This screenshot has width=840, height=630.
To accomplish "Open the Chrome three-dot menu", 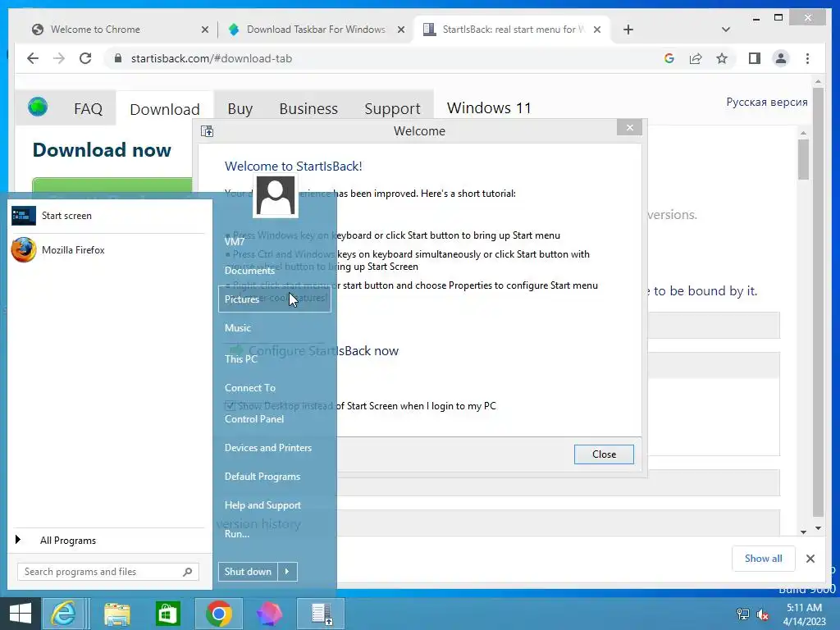I will 807,58.
